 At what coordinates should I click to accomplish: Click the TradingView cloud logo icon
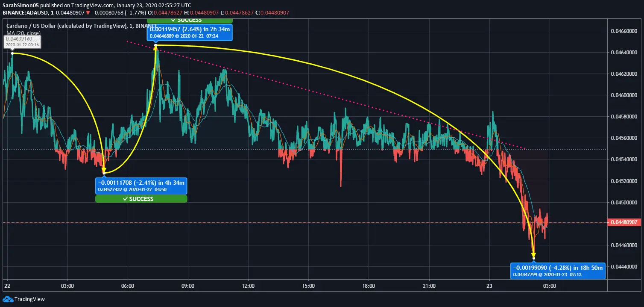point(8,299)
